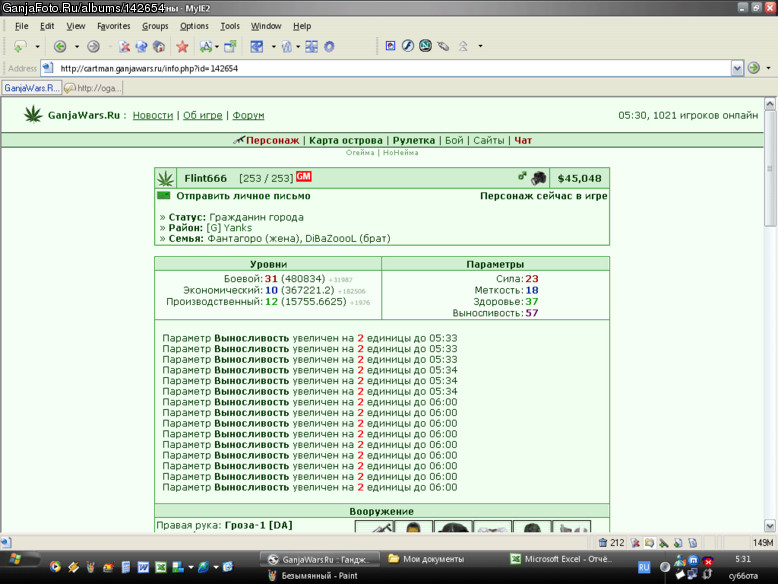Click the green envelope mail icon
The image size is (778, 584).
point(164,195)
